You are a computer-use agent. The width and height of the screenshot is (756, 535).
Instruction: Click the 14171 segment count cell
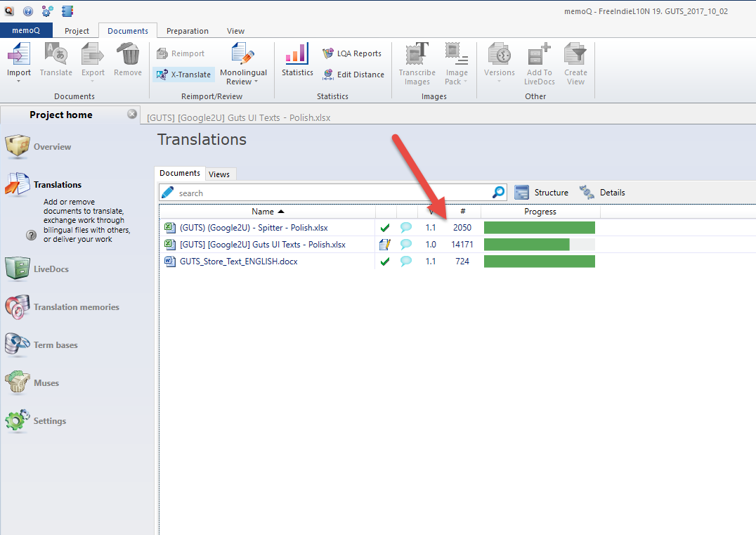tap(462, 245)
